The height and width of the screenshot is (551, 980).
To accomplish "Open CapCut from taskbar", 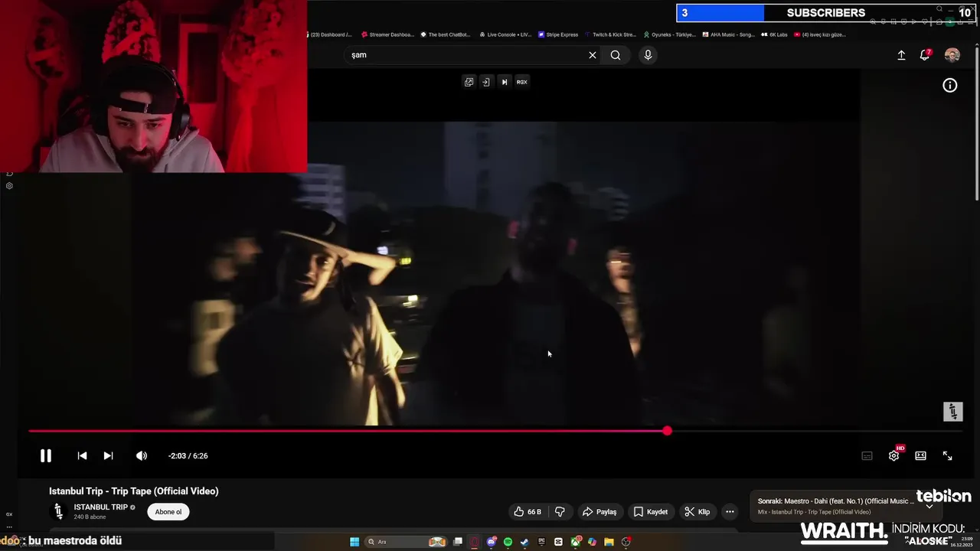I will click(558, 542).
